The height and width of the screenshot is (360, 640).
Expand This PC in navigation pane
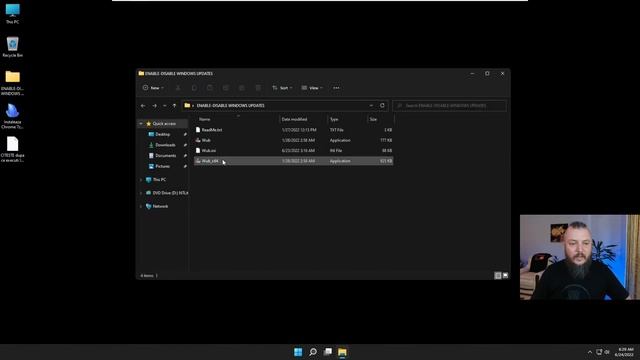point(141,180)
